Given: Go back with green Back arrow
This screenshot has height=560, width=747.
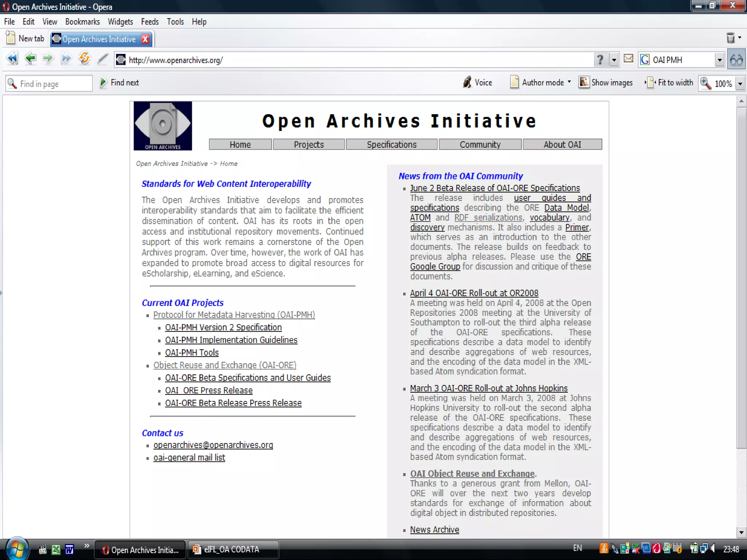Looking at the screenshot, I should (x=30, y=59).
